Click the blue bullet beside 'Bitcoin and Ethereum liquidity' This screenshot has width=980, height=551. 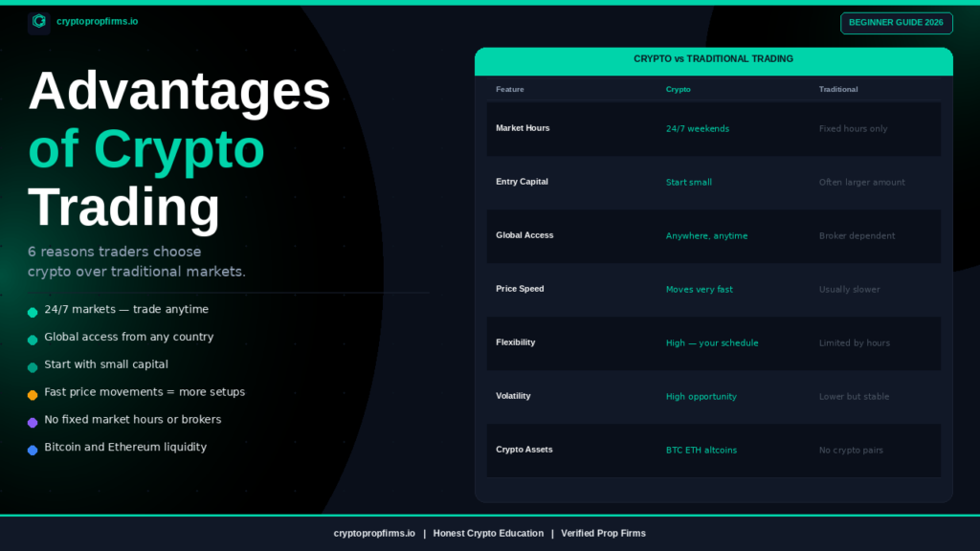33,450
